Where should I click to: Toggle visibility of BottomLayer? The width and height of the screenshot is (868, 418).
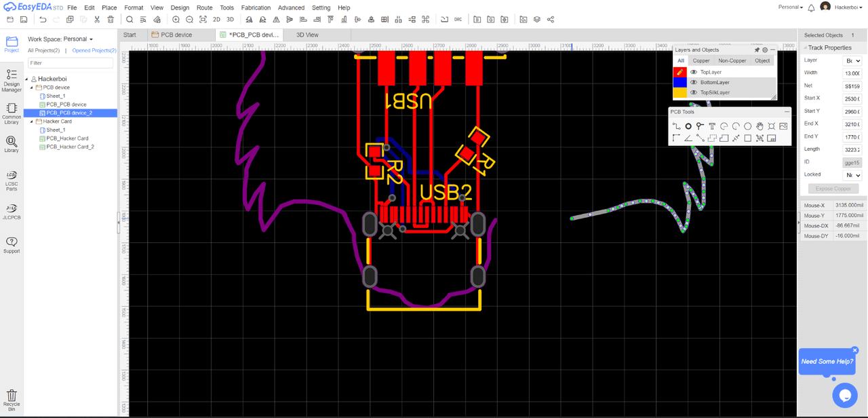(694, 82)
